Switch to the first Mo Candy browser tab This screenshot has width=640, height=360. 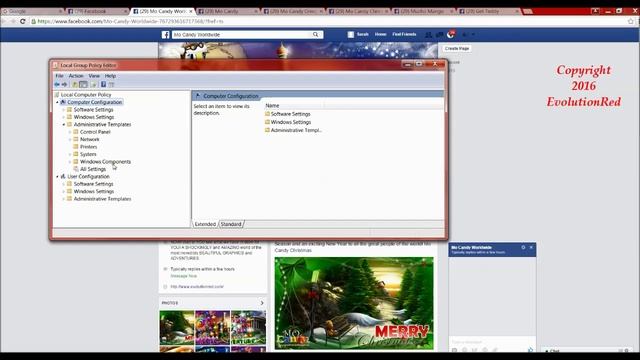(163, 11)
